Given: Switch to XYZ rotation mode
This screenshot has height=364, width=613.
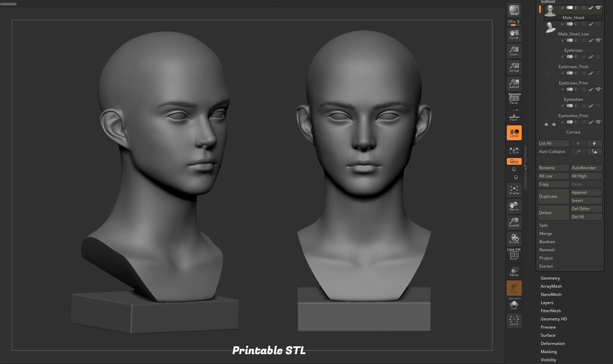Looking at the screenshot, I should (514, 161).
